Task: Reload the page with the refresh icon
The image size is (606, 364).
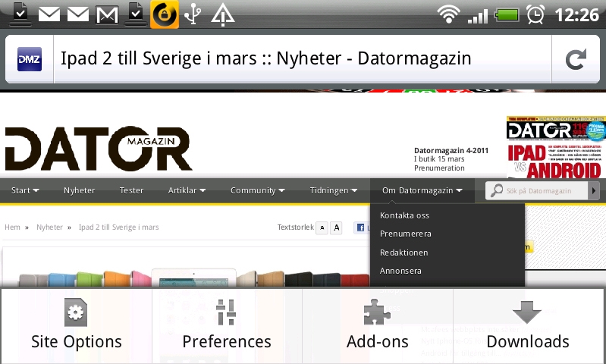Action: pyautogui.click(x=576, y=59)
